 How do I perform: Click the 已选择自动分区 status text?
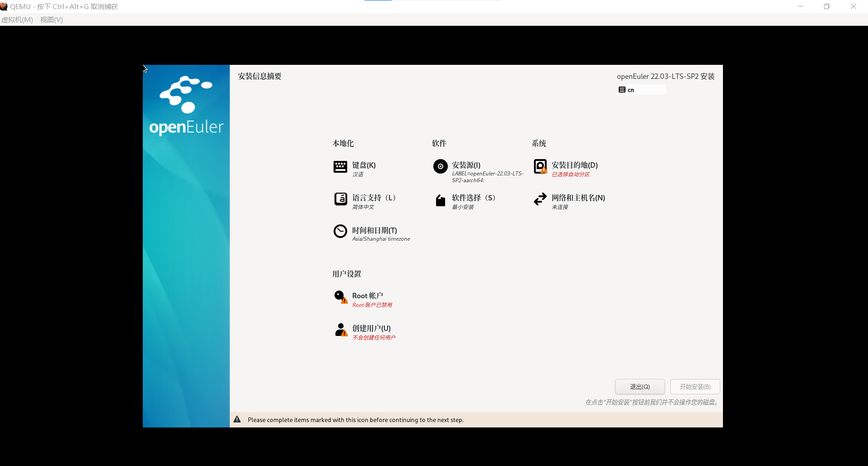pyautogui.click(x=571, y=175)
